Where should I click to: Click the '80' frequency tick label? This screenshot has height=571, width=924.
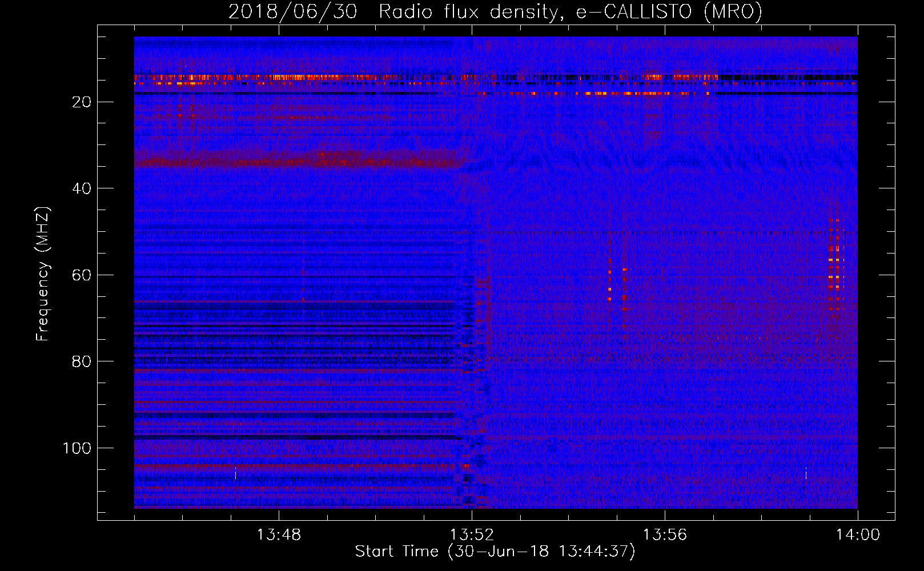82,361
